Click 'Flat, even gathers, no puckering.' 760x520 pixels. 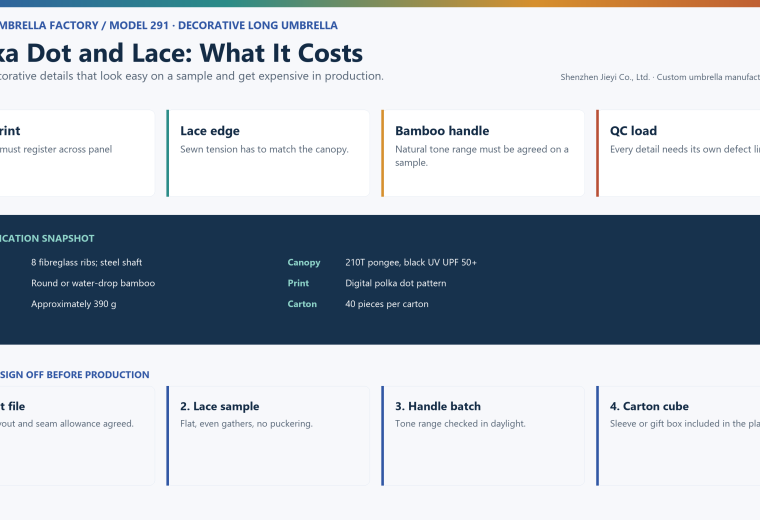(x=246, y=424)
